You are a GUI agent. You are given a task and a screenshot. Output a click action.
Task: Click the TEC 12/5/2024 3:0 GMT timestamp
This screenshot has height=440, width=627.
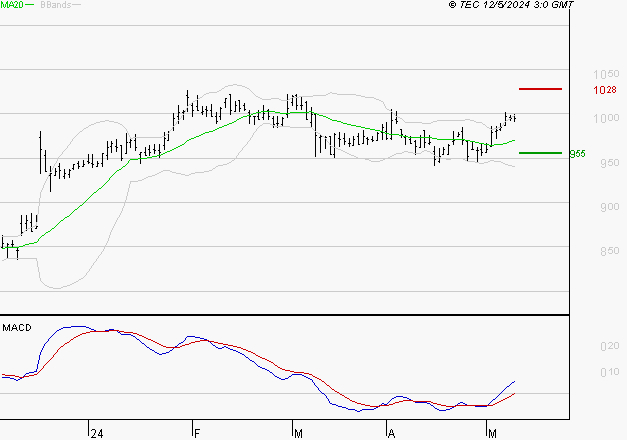pyautogui.click(x=511, y=5)
